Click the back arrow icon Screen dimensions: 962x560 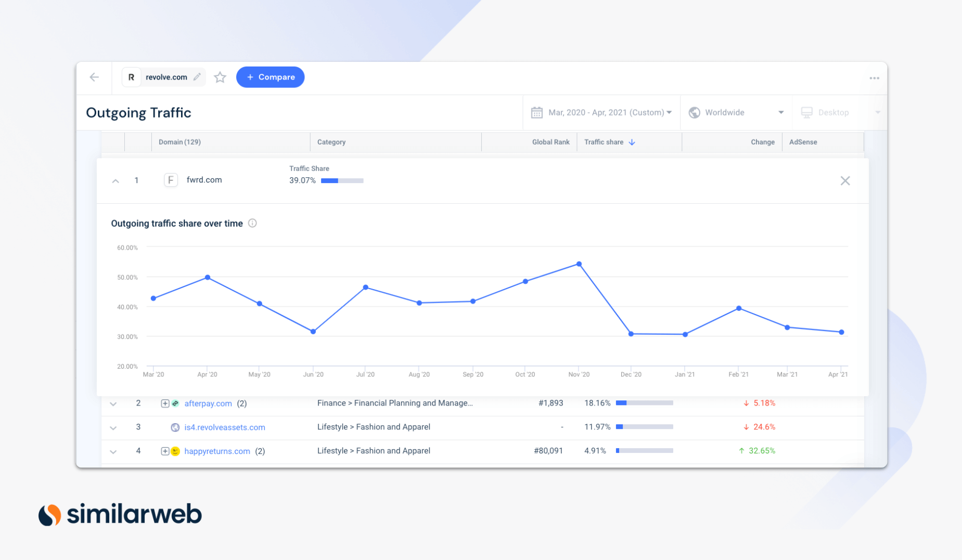[x=94, y=76]
